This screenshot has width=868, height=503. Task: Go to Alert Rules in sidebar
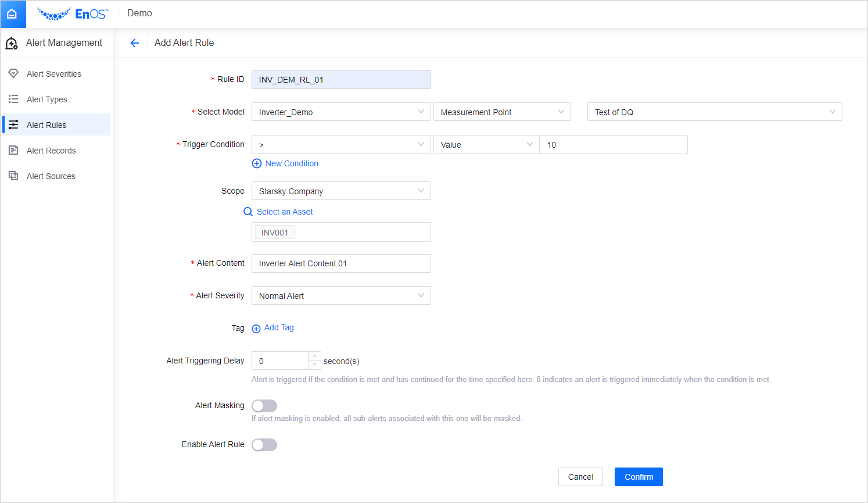(x=46, y=125)
